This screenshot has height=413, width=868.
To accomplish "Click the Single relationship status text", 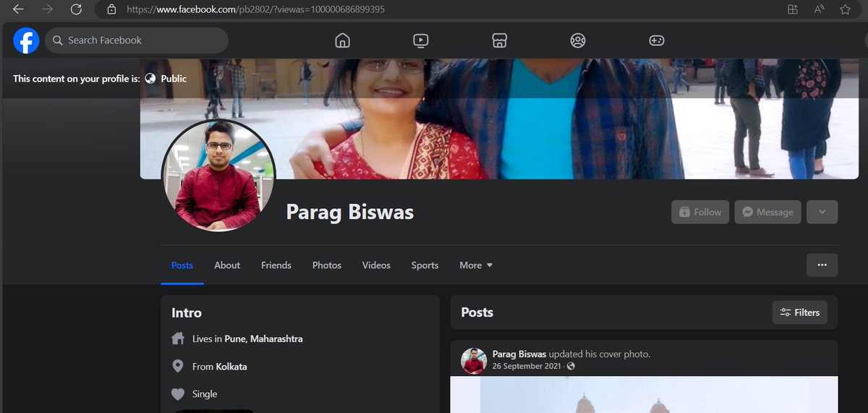I will 205,394.
